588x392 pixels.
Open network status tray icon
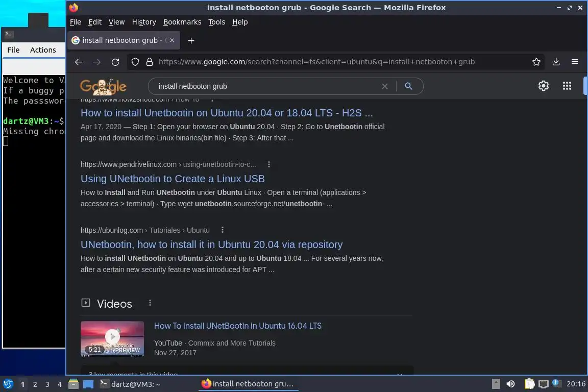(543, 384)
